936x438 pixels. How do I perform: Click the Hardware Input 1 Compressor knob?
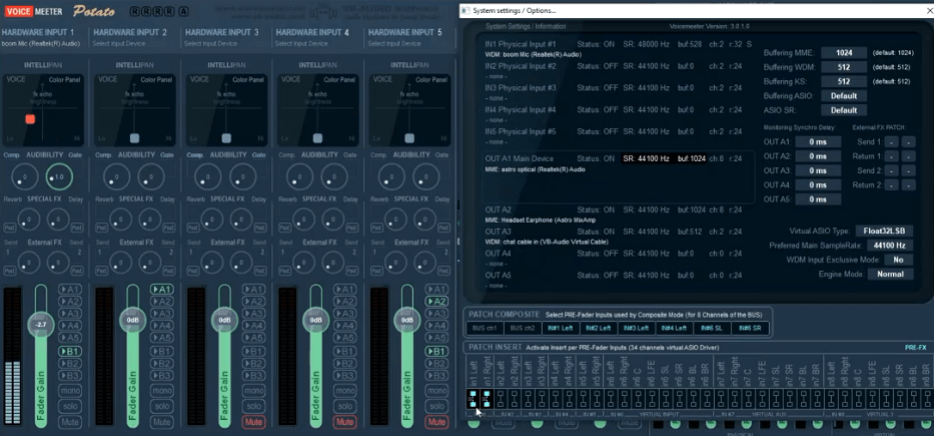click(x=24, y=177)
